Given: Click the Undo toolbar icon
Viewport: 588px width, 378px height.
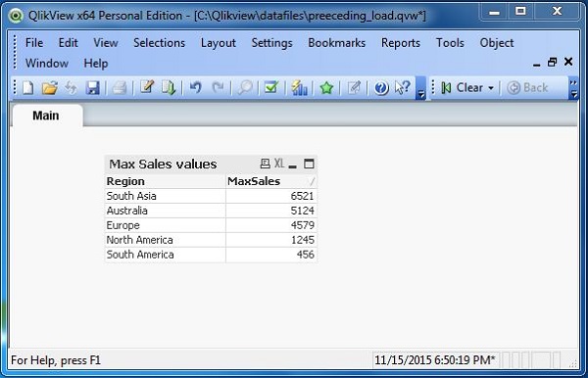Looking at the screenshot, I should pos(195,88).
